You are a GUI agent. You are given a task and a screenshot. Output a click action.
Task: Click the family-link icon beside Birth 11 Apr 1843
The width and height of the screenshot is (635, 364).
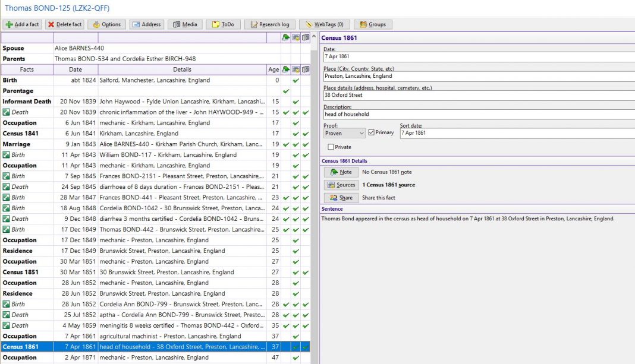coord(6,154)
